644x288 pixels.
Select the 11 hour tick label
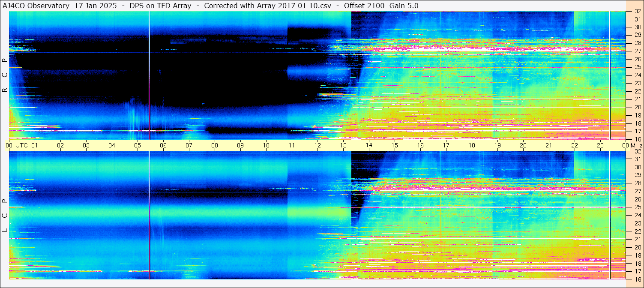tap(292, 146)
